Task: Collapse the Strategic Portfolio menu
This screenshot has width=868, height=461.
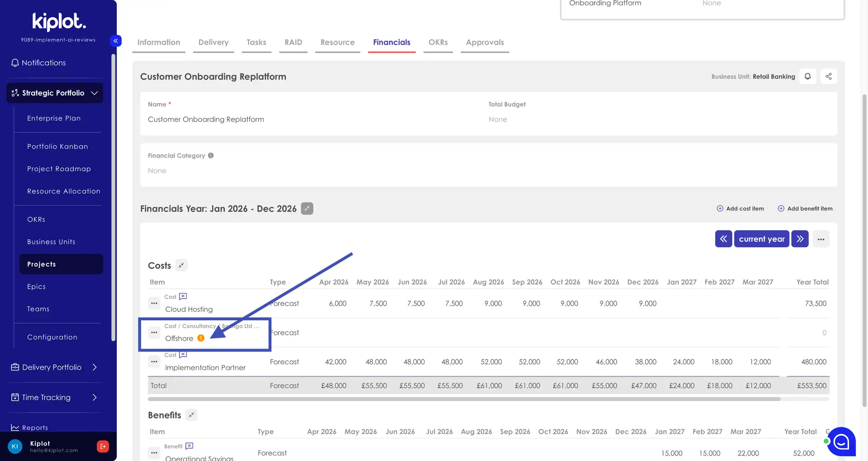Action: tap(55, 93)
